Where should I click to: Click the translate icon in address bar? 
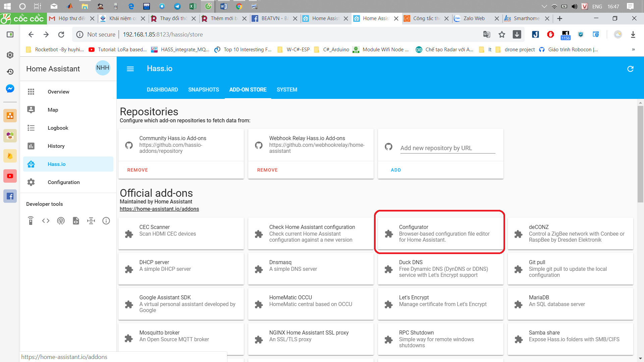point(487,35)
